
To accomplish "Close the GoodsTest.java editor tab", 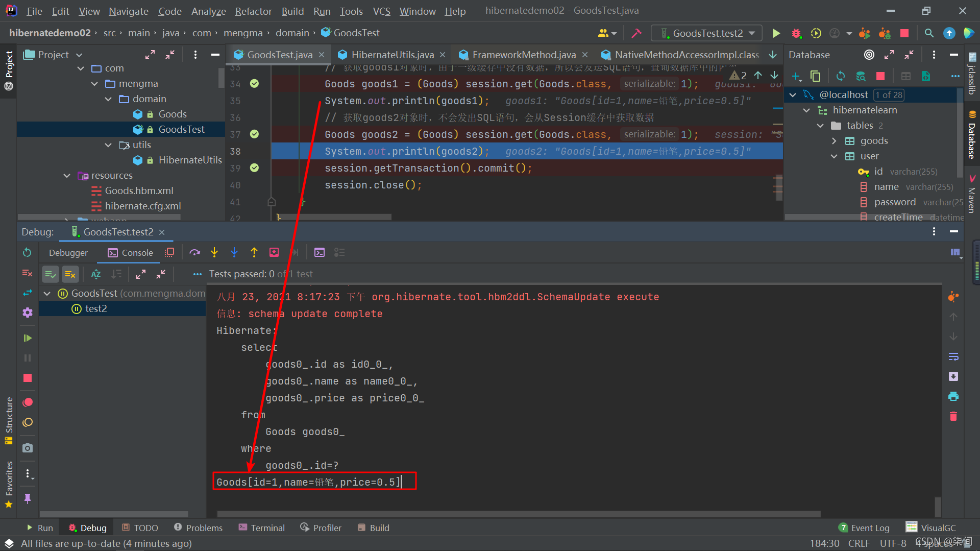I will 322,55.
